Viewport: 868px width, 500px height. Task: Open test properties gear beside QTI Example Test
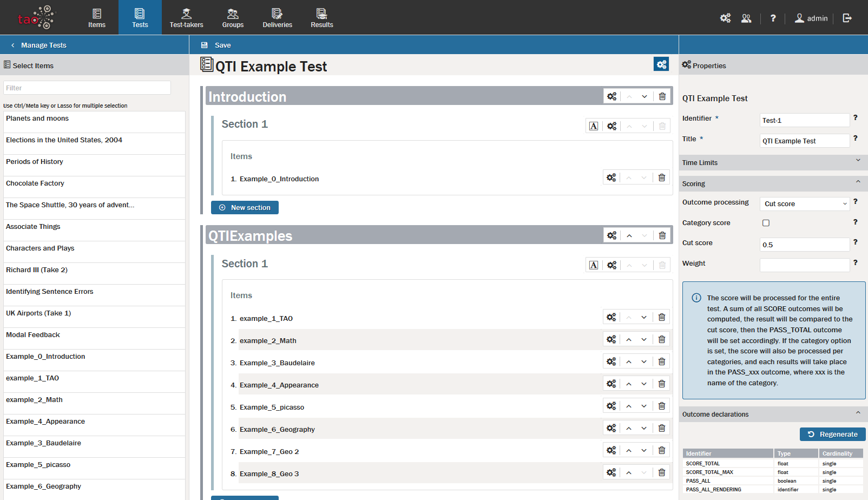pyautogui.click(x=661, y=64)
